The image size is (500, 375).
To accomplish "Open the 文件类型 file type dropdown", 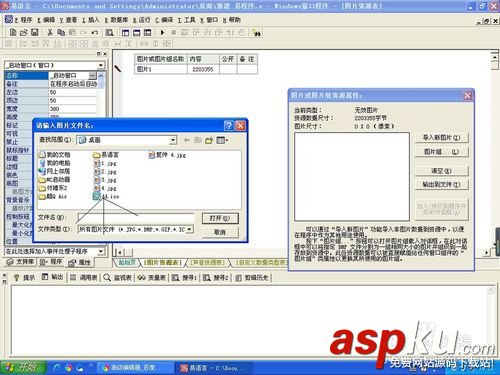I will [190, 229].
